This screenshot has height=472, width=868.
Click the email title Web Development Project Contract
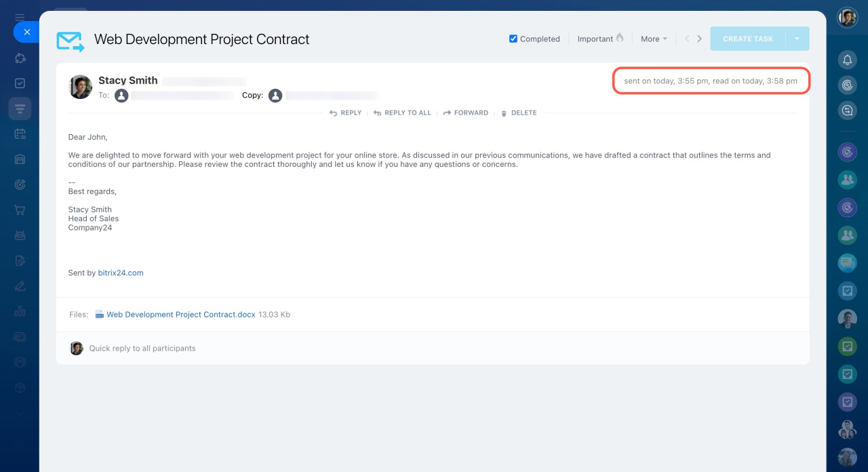tap(201, 39)
